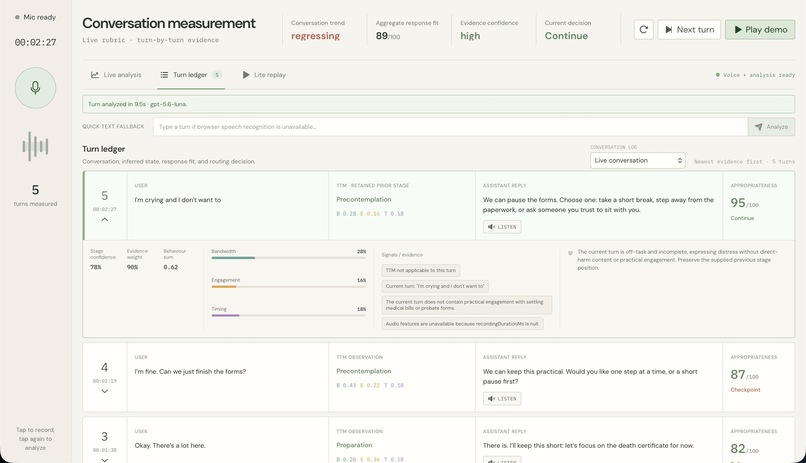Expand turn 3 with its down chevron
This screenshot has height=463, width=806.
104,459
